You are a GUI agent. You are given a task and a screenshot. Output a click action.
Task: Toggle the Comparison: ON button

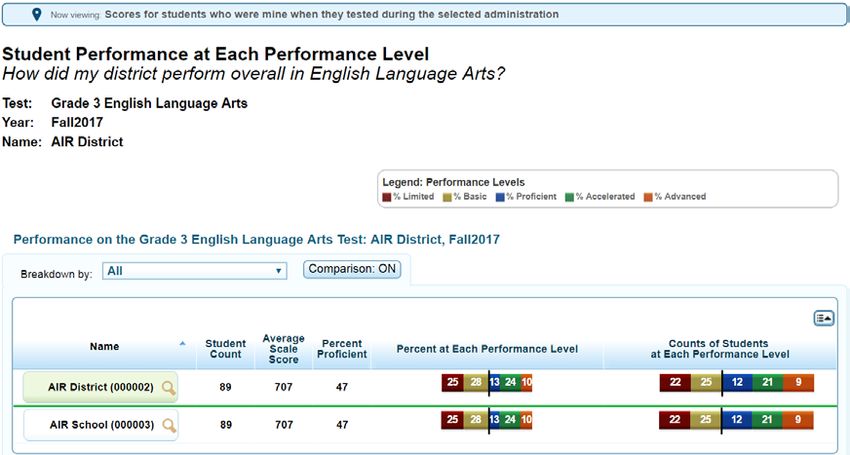[352, 269]
